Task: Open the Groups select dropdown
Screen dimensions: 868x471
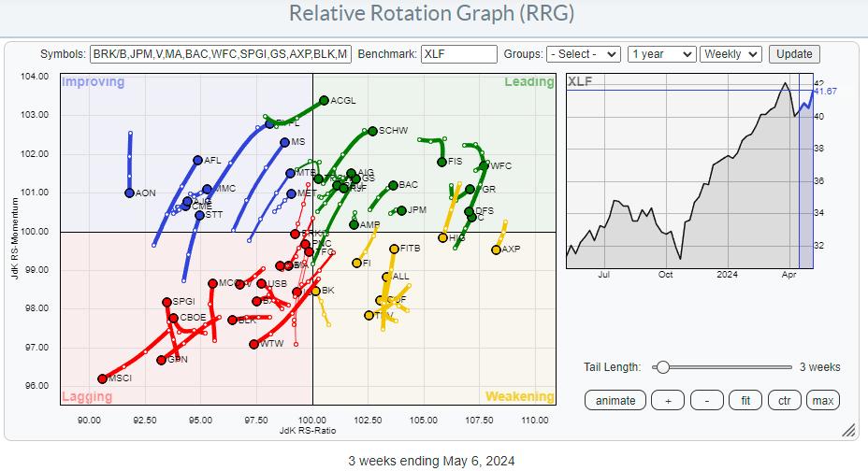Action: (584, 54)
